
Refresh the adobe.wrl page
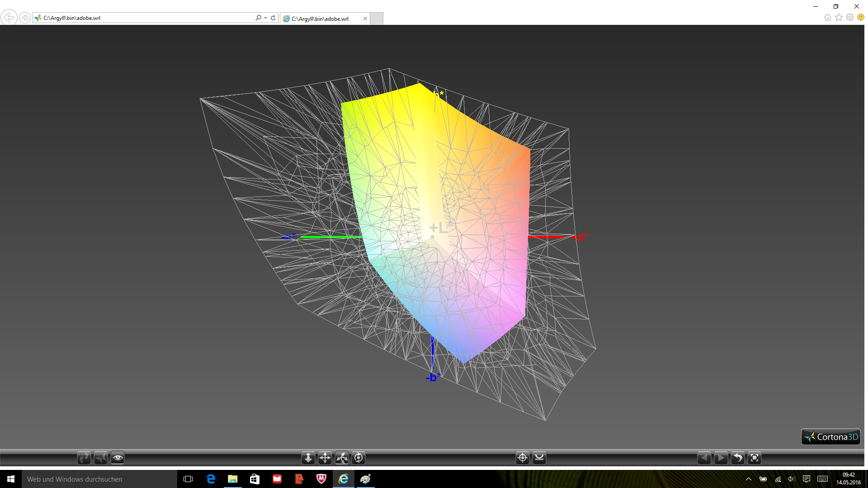click(273, 18)
